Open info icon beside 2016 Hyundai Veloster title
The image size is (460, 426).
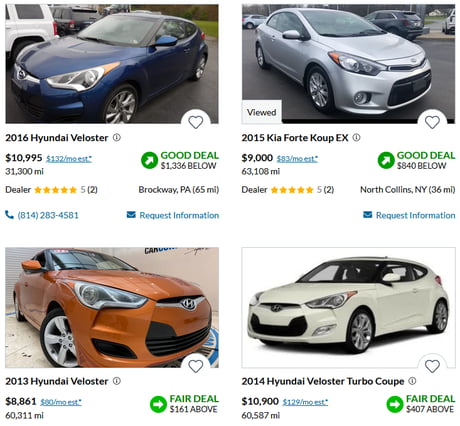coord(117,137)
